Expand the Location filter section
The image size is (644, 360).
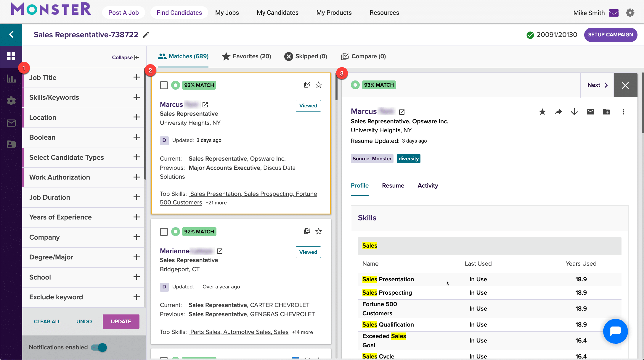pos(136,117)
